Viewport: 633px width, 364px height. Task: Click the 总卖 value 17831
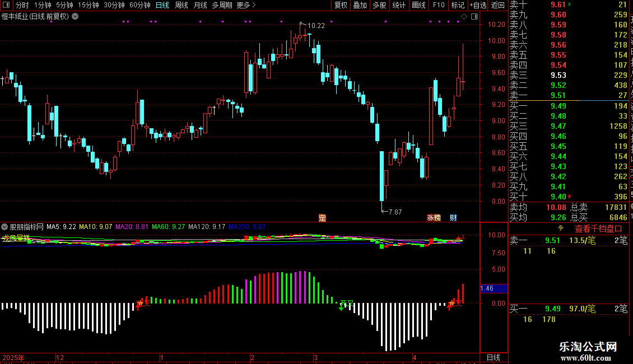pos(616,207)
